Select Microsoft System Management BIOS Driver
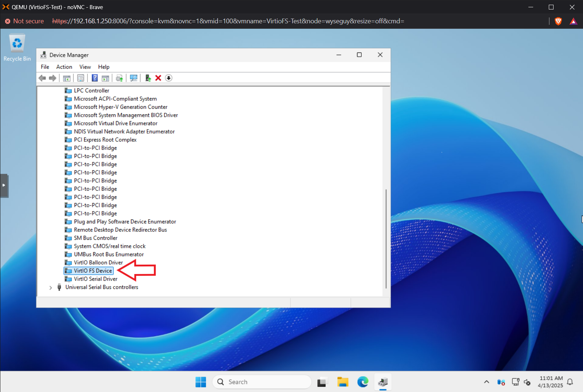583x392 pixels. tap(126, 115)
